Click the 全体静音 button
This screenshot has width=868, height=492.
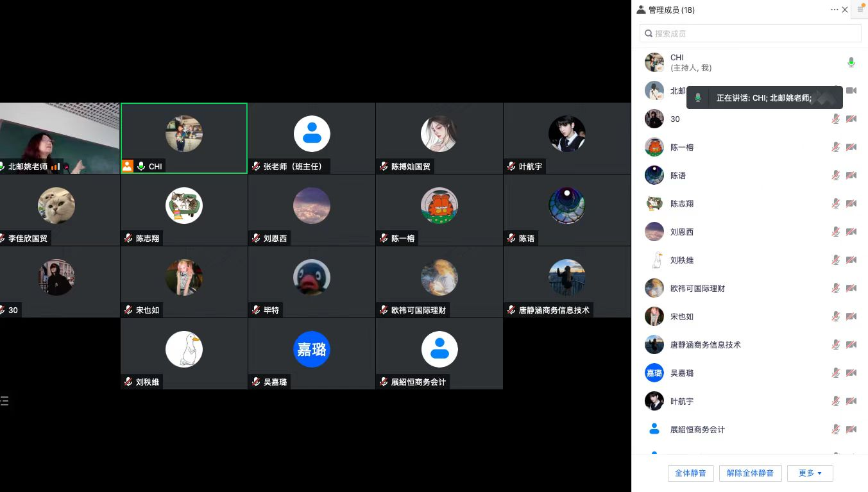pyautogui.click(x=690, y=473)
